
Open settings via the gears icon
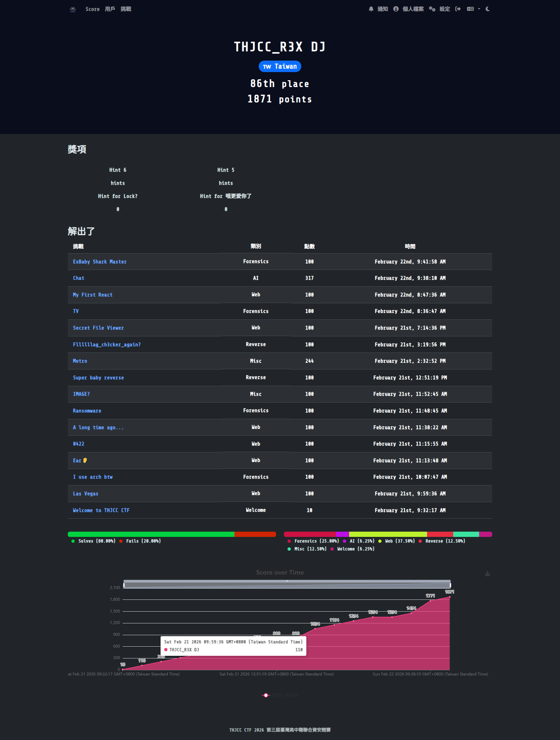432,9
